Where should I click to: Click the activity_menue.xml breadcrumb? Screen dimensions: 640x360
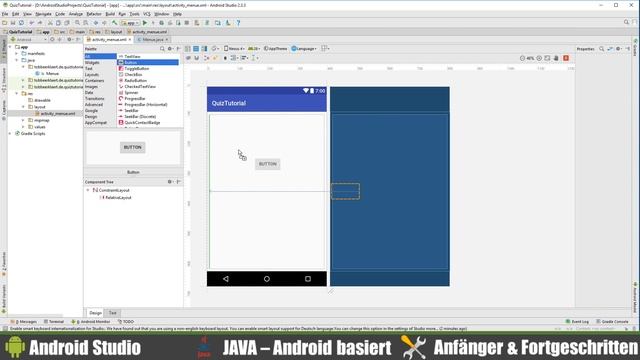click(x=147, y=32)
